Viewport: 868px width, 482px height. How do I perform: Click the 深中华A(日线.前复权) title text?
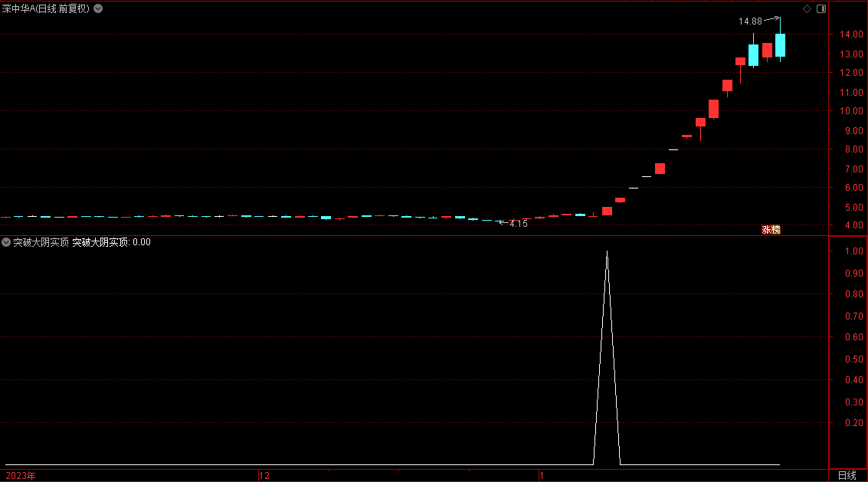(45, 8)
